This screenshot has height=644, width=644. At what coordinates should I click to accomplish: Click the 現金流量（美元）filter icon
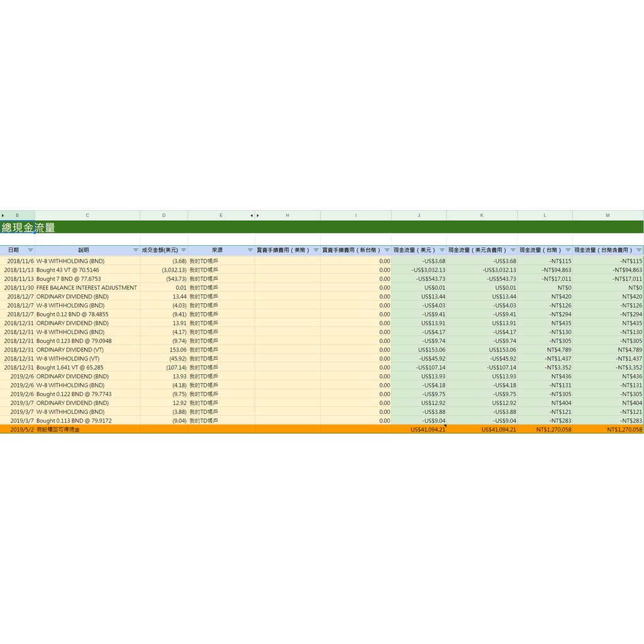441,250
